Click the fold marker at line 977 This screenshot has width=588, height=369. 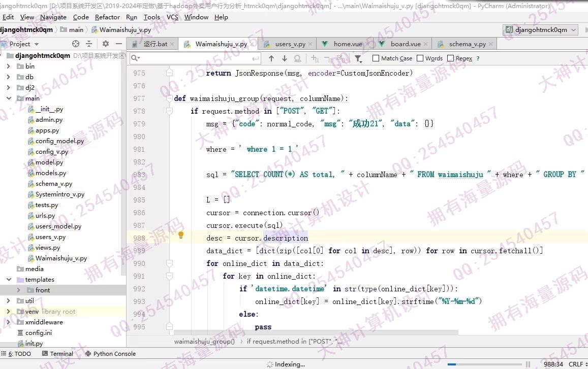click(x=170, y=98)
